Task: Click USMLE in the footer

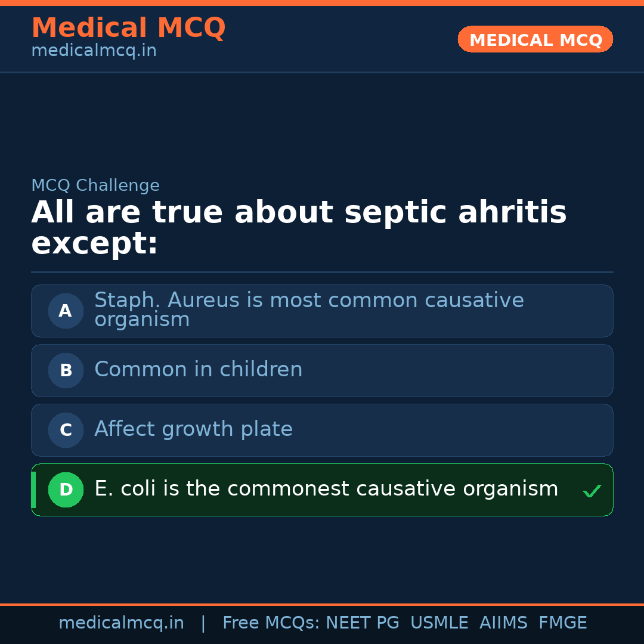Action: pos(439,623)
